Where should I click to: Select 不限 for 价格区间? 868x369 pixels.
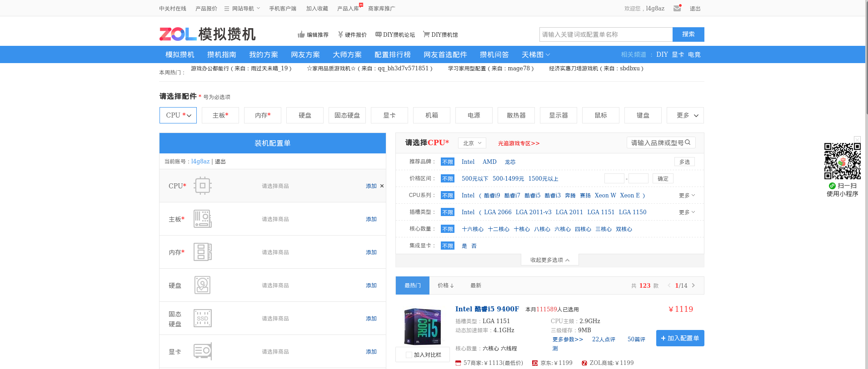448,179
